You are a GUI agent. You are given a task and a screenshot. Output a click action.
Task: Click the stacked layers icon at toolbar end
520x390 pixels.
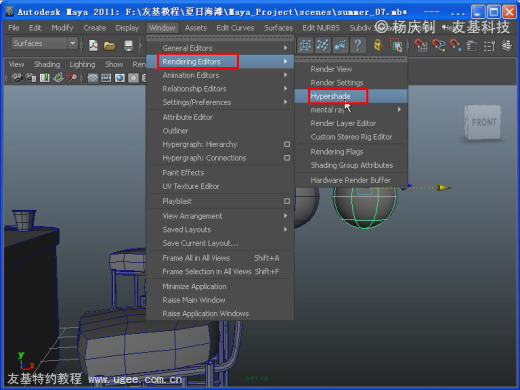(x=507, y=46)
